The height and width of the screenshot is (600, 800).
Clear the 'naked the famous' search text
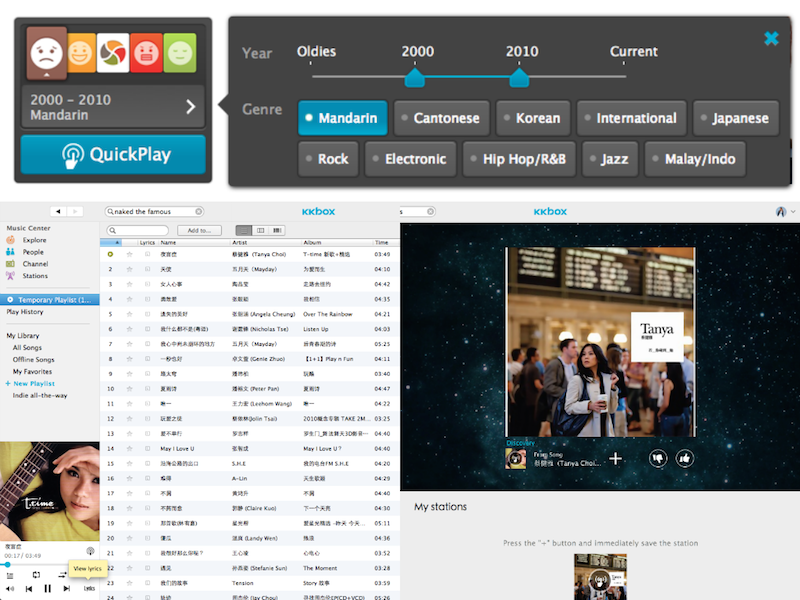click(198, 211)
